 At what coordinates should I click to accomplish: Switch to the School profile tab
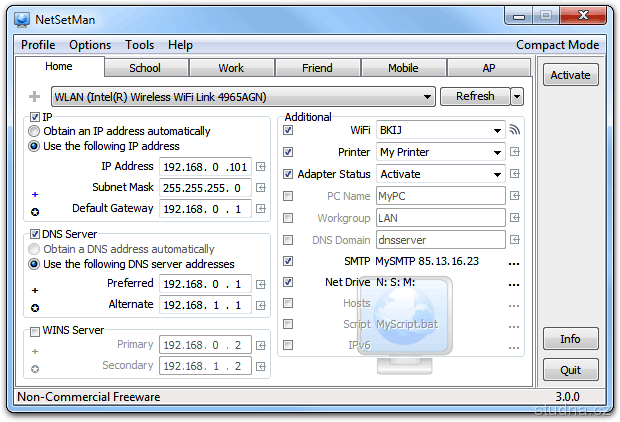[x=145, y=68]
